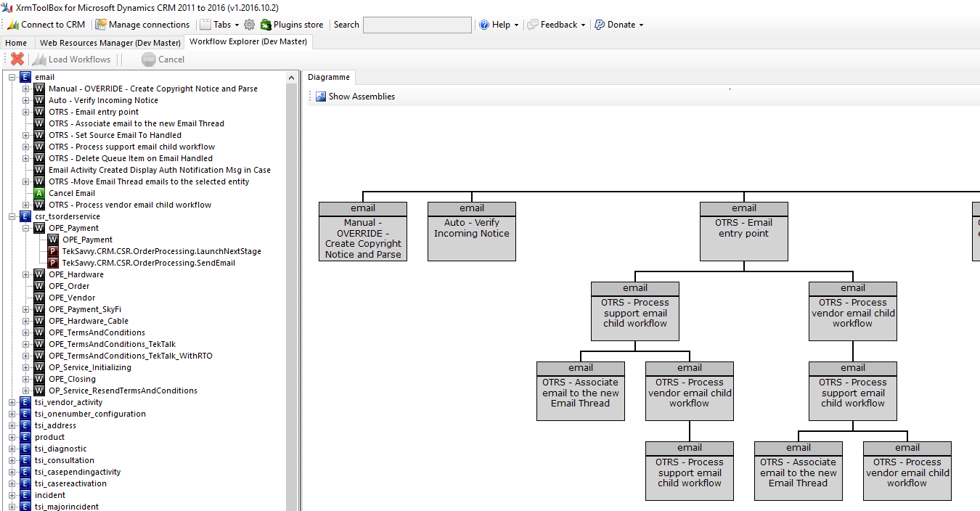
Task: Click icon of OTRS - Delete Queue Item row
Action: [x=39, y=158]
